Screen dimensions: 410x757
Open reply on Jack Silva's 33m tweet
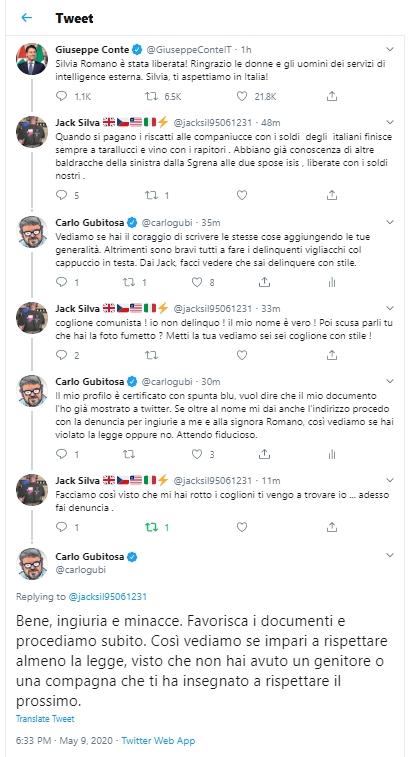click(61, 355)
